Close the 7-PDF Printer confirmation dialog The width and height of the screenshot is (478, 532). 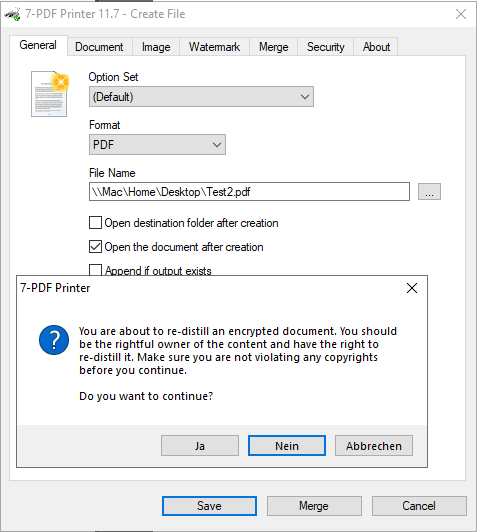[412, 288]
